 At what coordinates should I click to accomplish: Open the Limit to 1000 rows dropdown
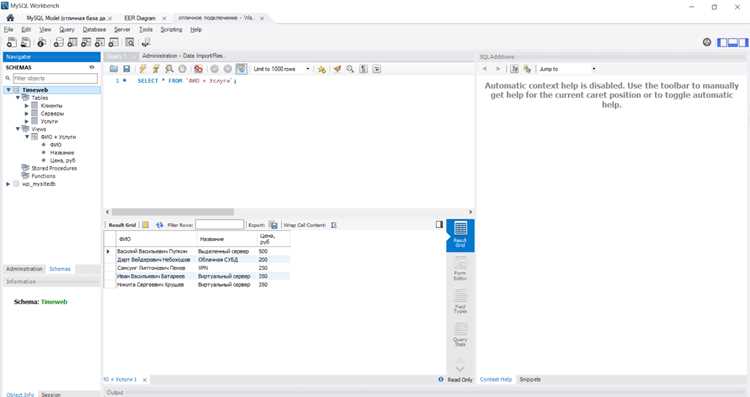(x=282, y=69)
